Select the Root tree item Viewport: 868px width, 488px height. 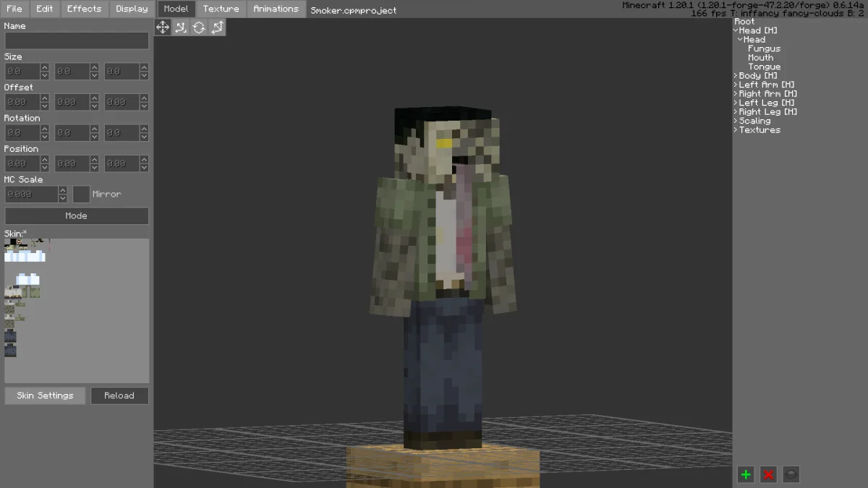[744, 22]
